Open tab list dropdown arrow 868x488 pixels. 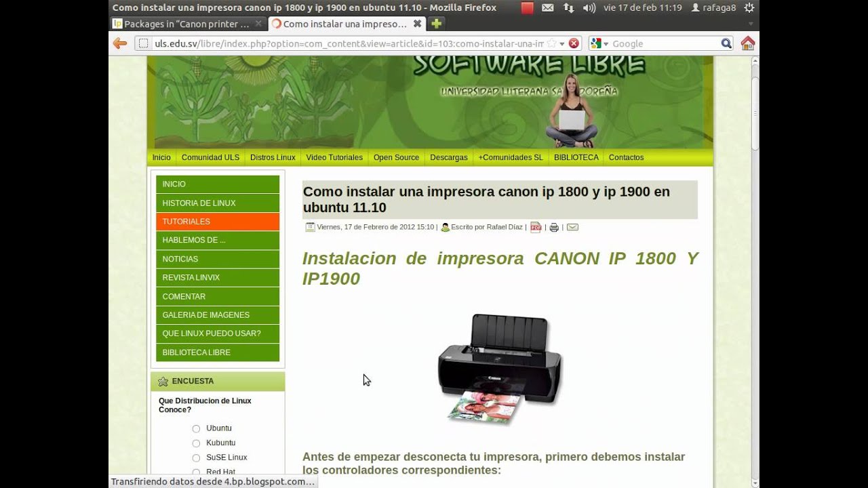point(751,24)
